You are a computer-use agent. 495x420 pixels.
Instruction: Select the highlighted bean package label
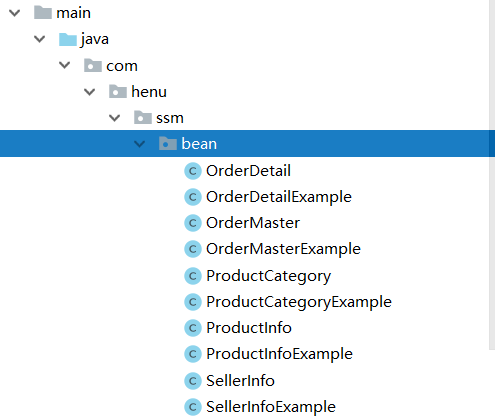coord(199,144)
